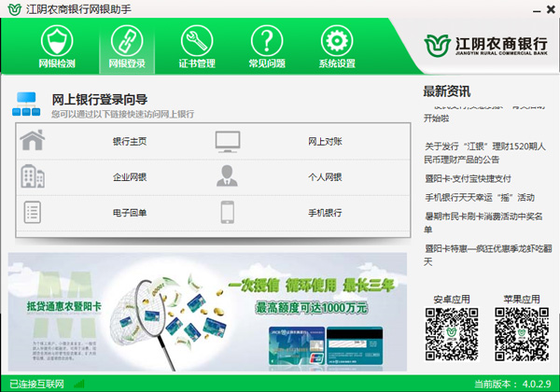This screenshot has width=560, height=392.
Task: Read news about 江银理财1520期 announcement
Action: click(x=485, y=153)
